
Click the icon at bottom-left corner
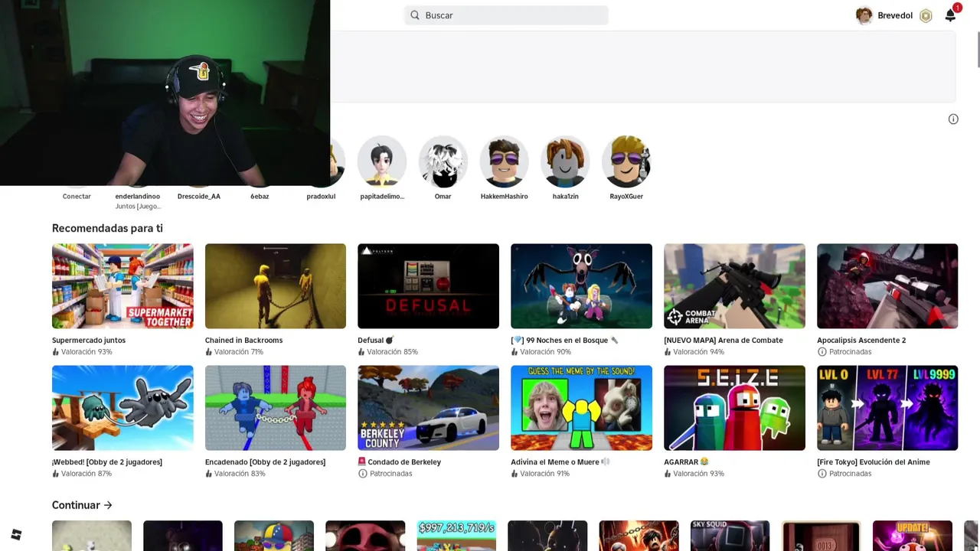click(16, 534)
